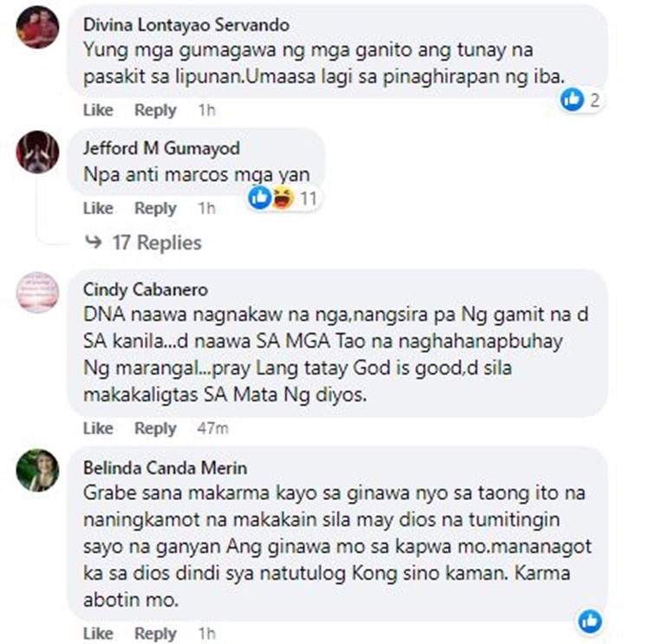The width and height of the screenshot is (650, 644).
Task: Click thumbs-up reaction icon on Divina's comment
Action: (x=572, y=100)
